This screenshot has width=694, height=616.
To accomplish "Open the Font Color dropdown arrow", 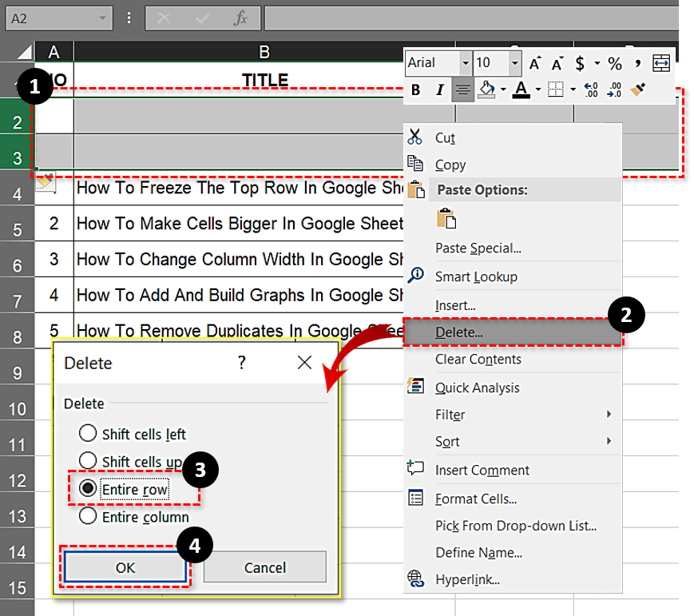I will 537,89.
